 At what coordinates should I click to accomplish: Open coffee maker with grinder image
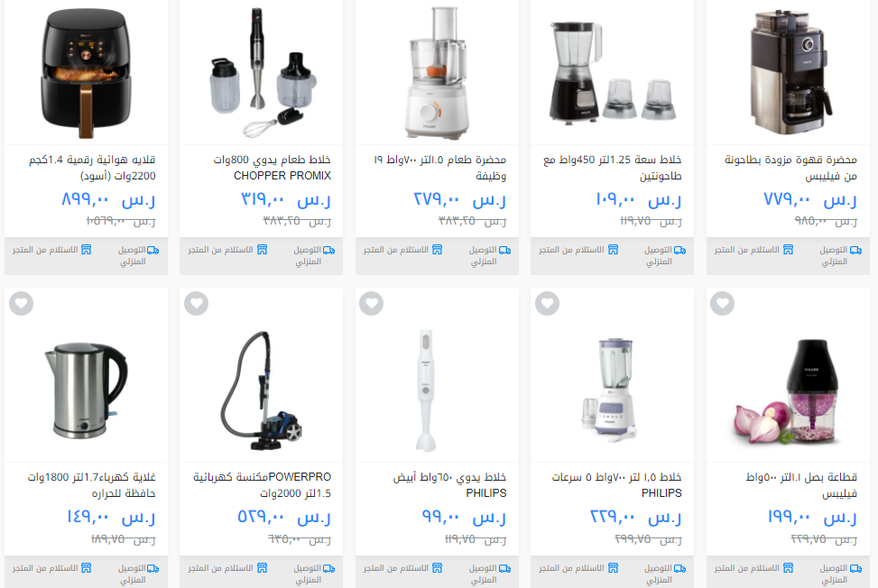789,71
